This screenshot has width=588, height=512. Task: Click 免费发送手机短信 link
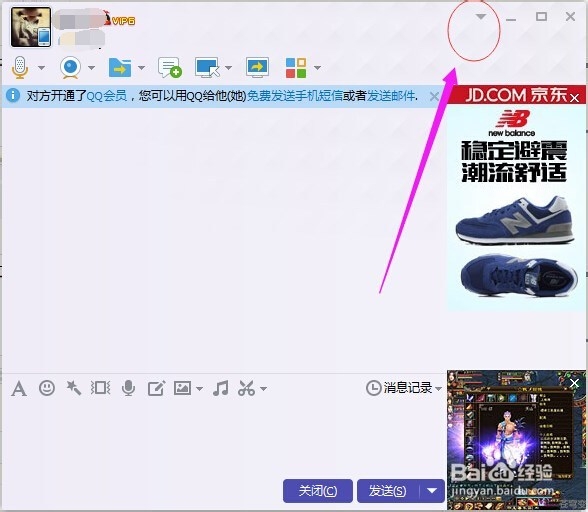click(x=295, y=96)
